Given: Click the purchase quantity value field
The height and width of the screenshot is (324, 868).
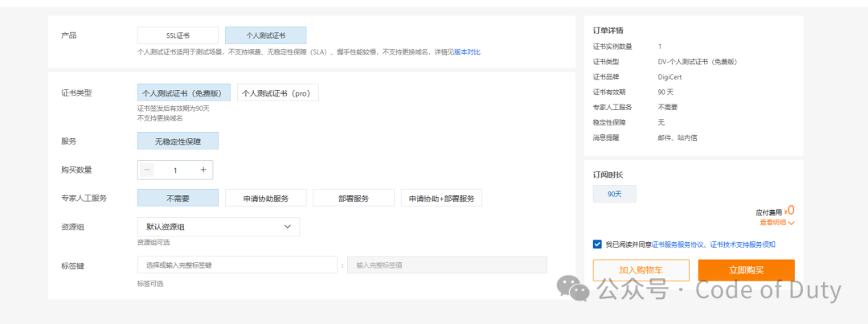Looking at the screenshot, I should click(175, 170).
